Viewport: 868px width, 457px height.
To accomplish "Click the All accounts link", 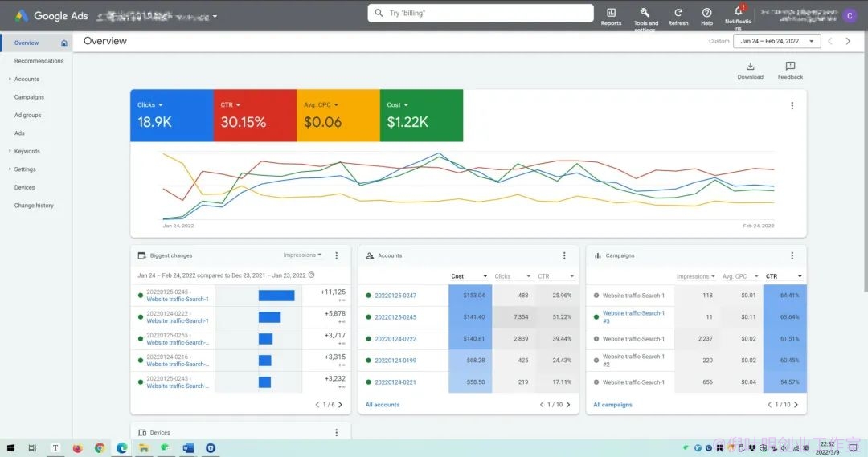I will coord(383,405).
